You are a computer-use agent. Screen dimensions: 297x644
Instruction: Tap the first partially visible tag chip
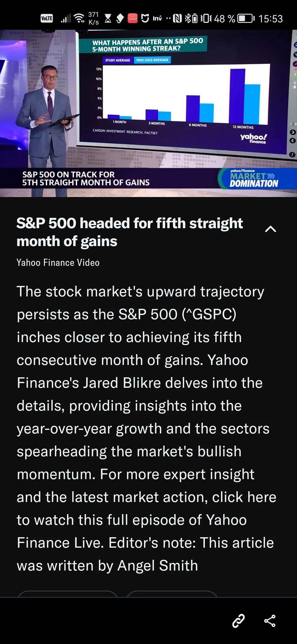click(68, 594)
